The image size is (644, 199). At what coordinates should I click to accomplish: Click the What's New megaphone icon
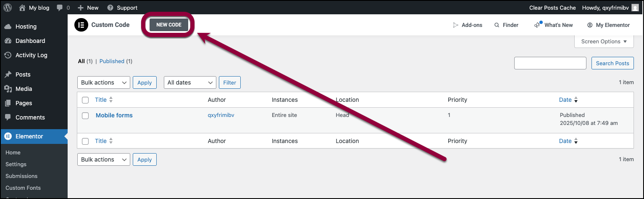click(x=537, y=25)
